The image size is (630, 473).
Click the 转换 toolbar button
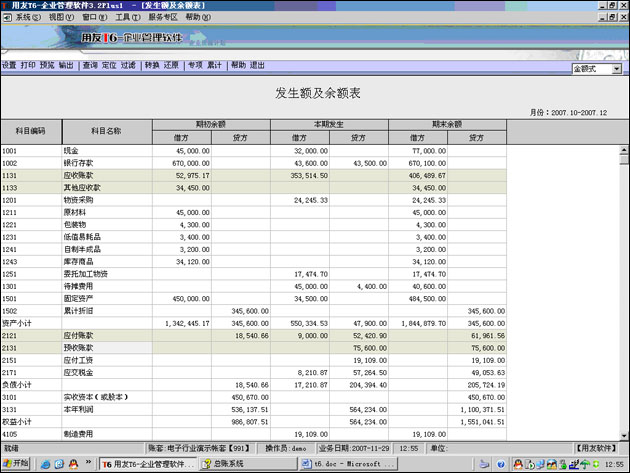coord(152,65)
